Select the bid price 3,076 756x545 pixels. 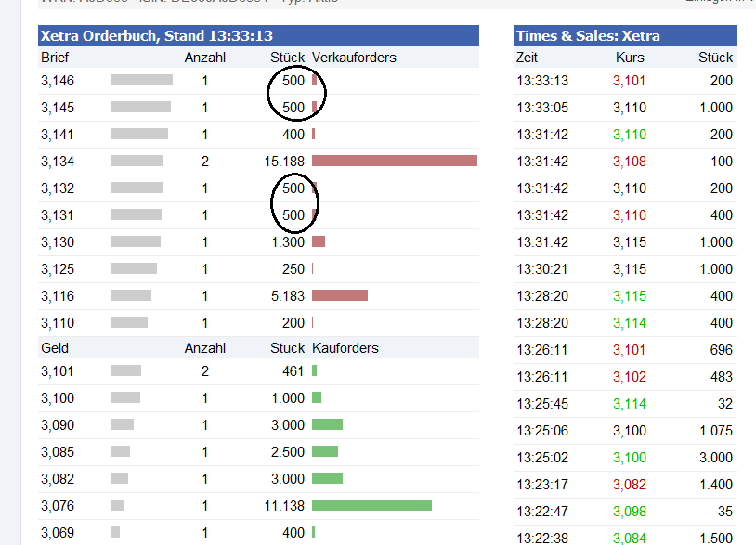(x=58, y=506)
